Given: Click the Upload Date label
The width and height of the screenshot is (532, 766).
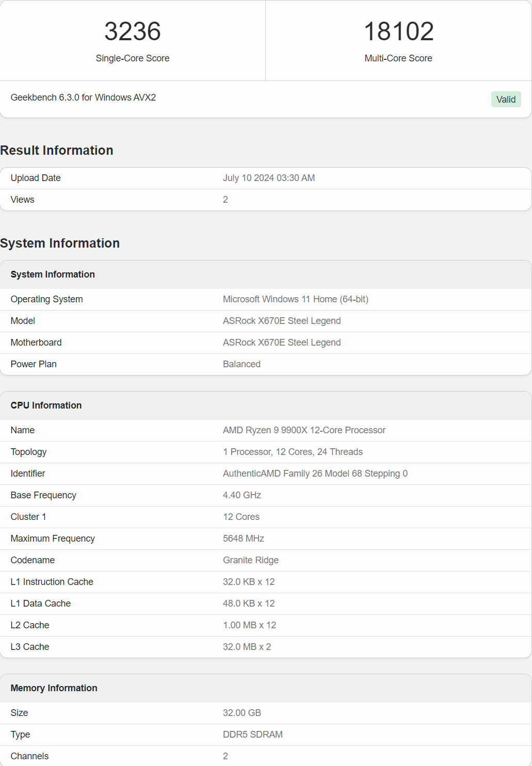Looking at the screenshot, I should [36, 178].
